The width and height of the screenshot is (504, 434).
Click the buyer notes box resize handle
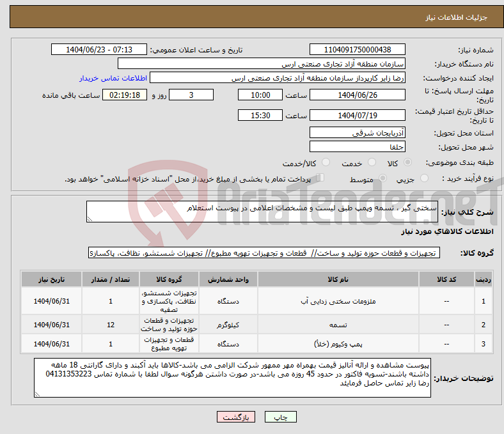click(x=37, y=394)
